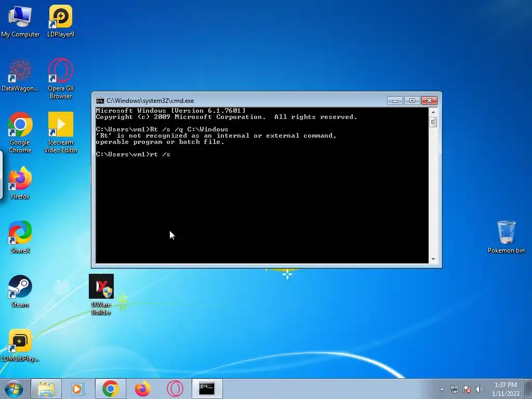
Task: Select the DataWagon desktop shortcut
Action: 20,75
